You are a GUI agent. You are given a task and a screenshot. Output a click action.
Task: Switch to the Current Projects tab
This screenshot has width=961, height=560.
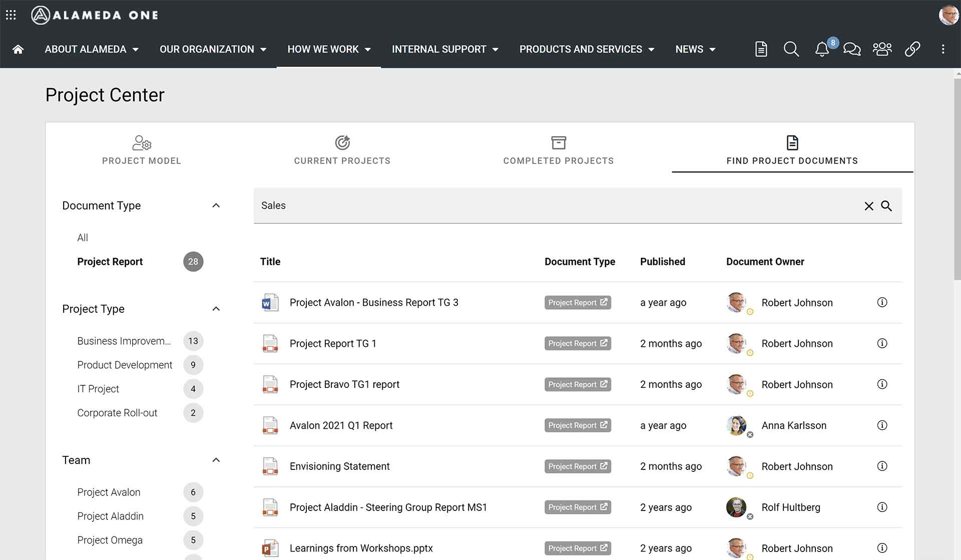(342, 150)
